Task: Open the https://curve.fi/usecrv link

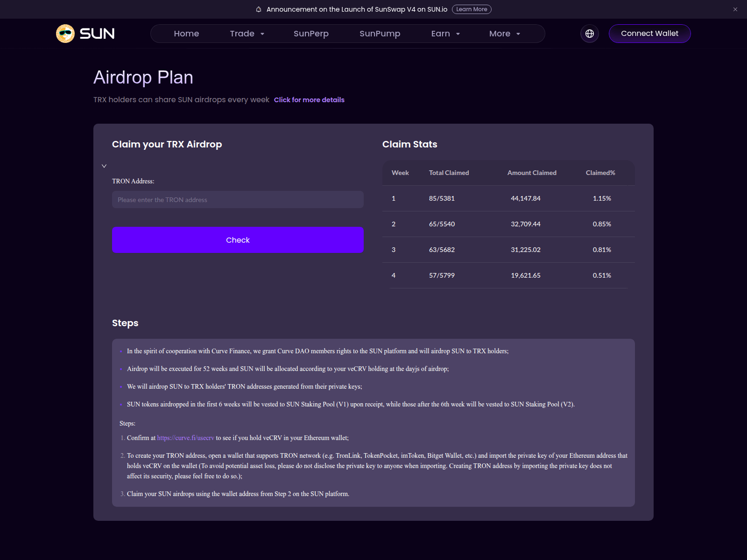Action: tap(185, 438)
